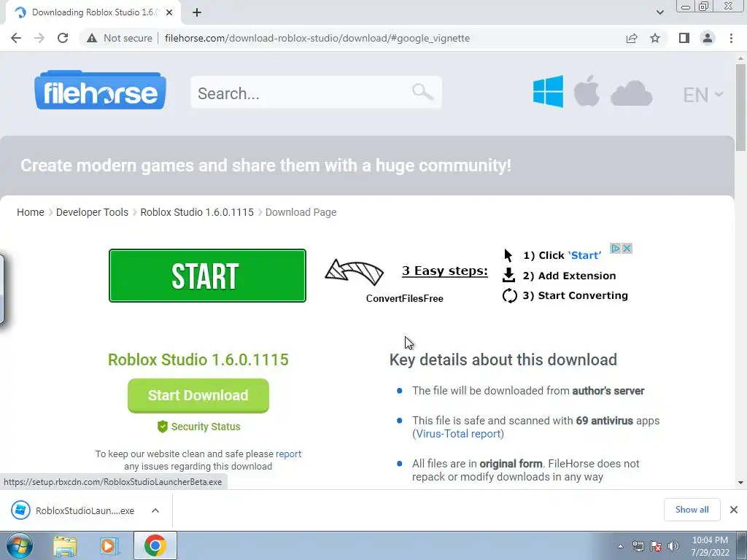
Task: Go back to the previous page
Action: click(x=16, y=38)
